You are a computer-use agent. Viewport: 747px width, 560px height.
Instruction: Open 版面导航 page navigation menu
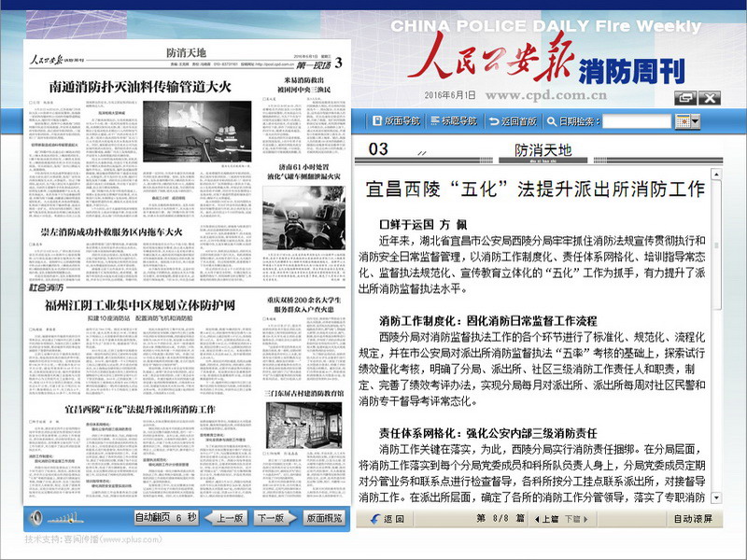(x=396, y=121)
